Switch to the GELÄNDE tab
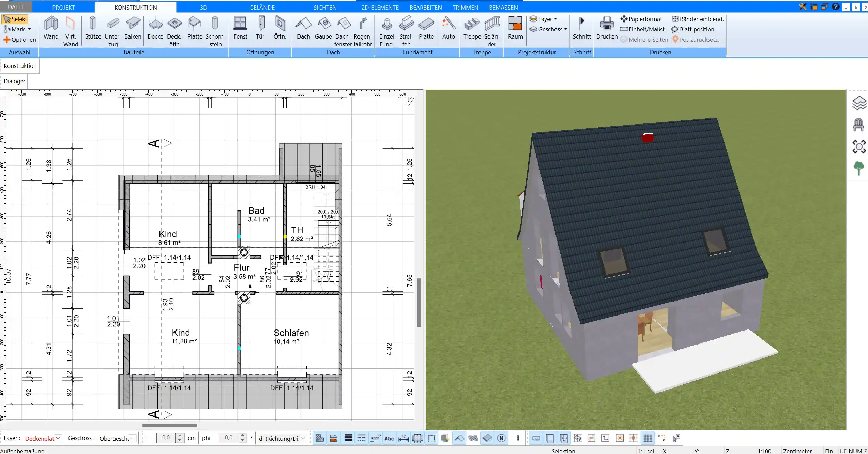 (x=262, y=7)
